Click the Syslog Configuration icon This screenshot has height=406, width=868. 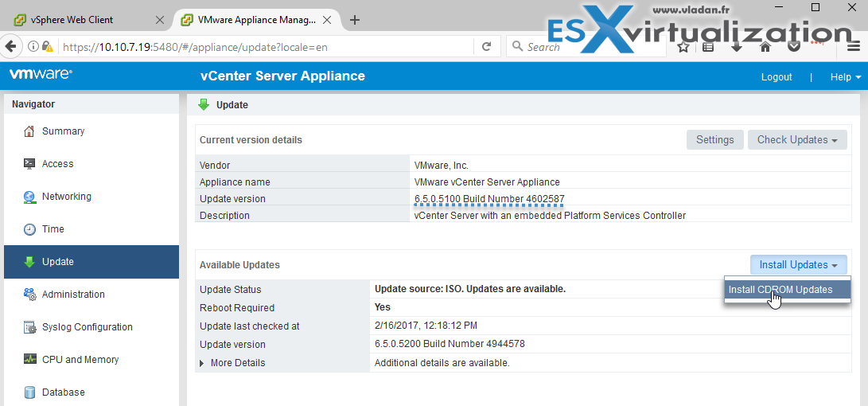29,327
